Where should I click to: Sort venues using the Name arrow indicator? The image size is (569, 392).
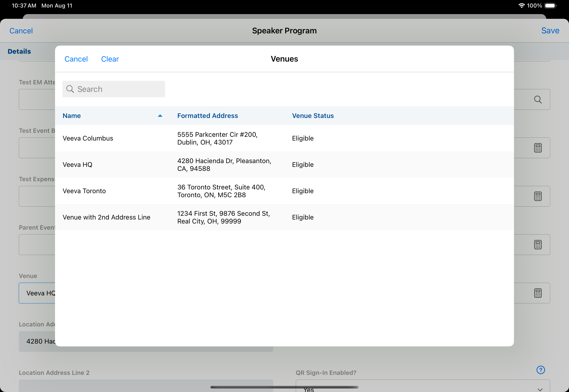tap(160, 116)
